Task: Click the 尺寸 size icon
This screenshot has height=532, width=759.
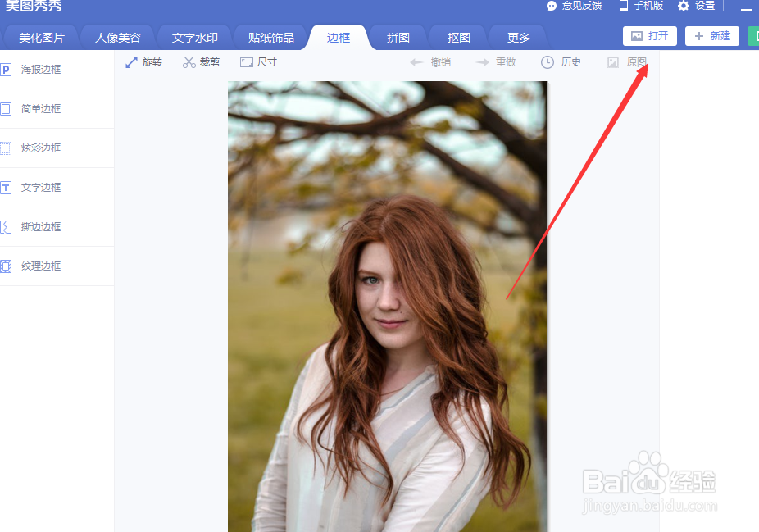Action: tap(247, 62)
